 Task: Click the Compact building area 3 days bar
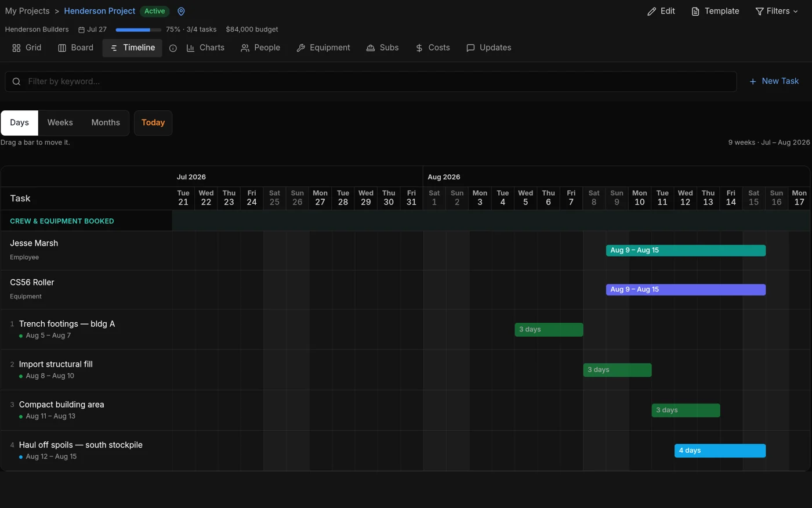pos(686,410)
